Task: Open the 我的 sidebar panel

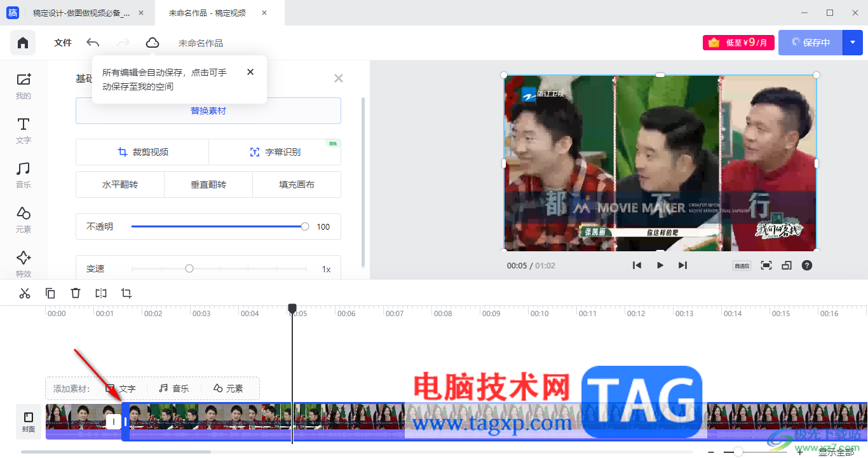Action: 24,87
